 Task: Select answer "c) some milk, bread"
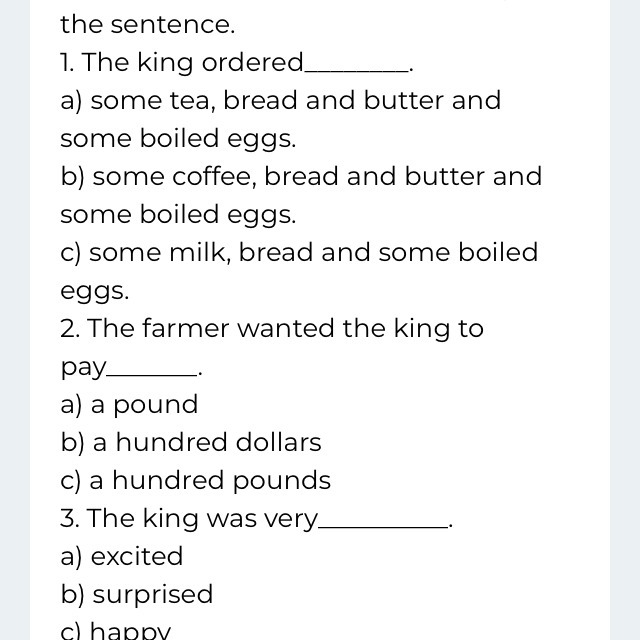click(298, 253)
